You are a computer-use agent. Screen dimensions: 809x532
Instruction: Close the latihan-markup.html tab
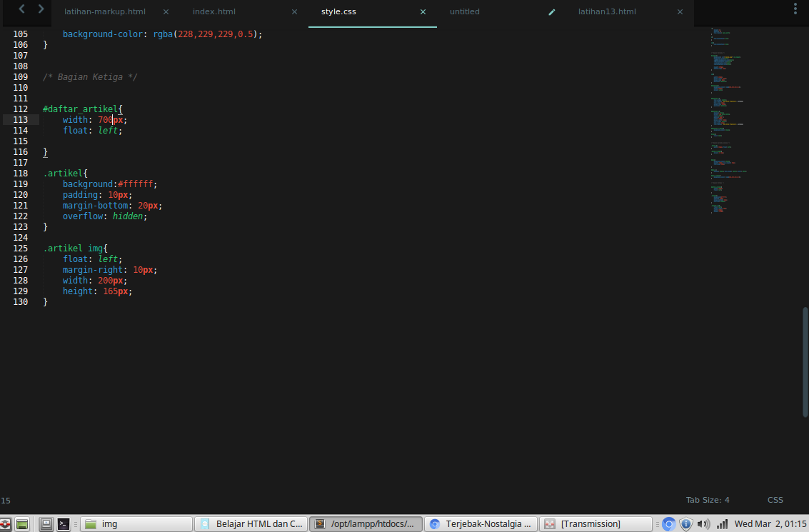[x=166, y=12]
